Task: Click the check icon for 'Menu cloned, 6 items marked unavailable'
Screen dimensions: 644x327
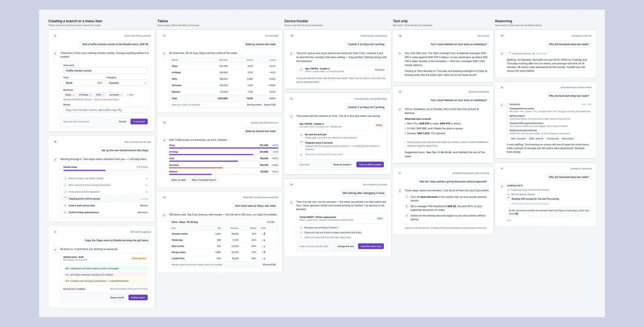Action: point(65,185)
